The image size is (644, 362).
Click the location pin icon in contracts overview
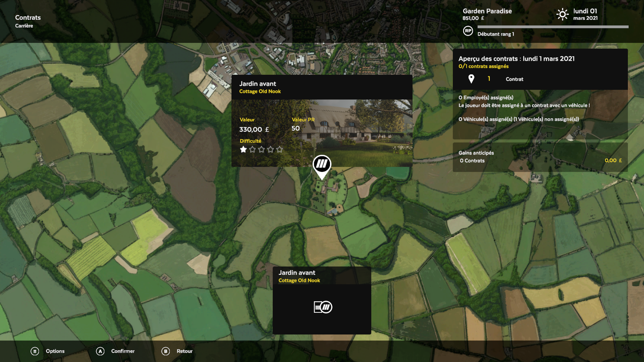pyautogui.click(x=471, y=79)
